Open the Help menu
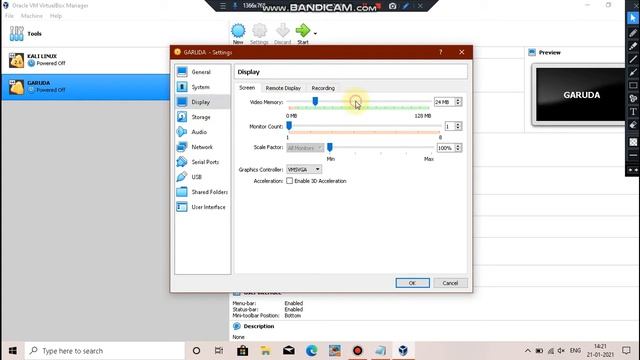The image size is (640, 360). click(56, 16)
